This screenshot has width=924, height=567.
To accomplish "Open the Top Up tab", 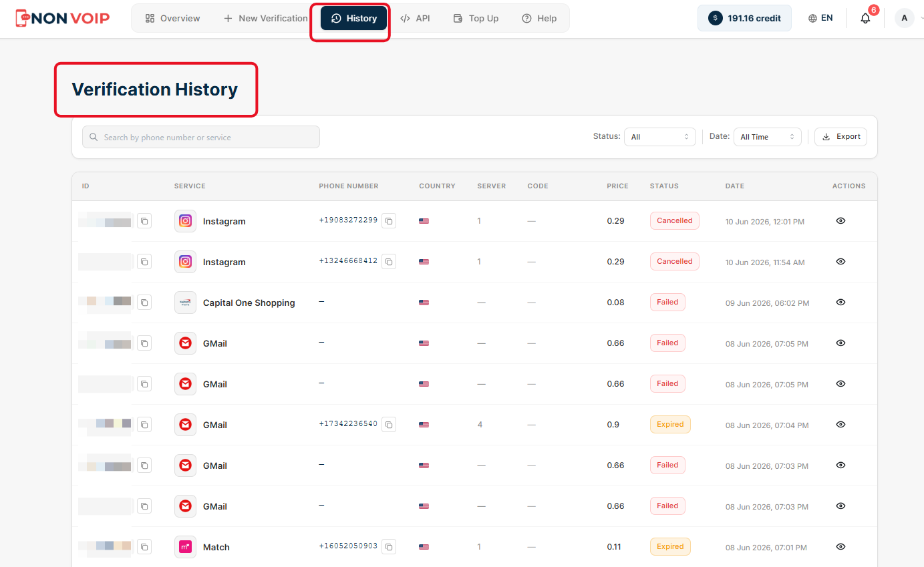I will [476, 18].
